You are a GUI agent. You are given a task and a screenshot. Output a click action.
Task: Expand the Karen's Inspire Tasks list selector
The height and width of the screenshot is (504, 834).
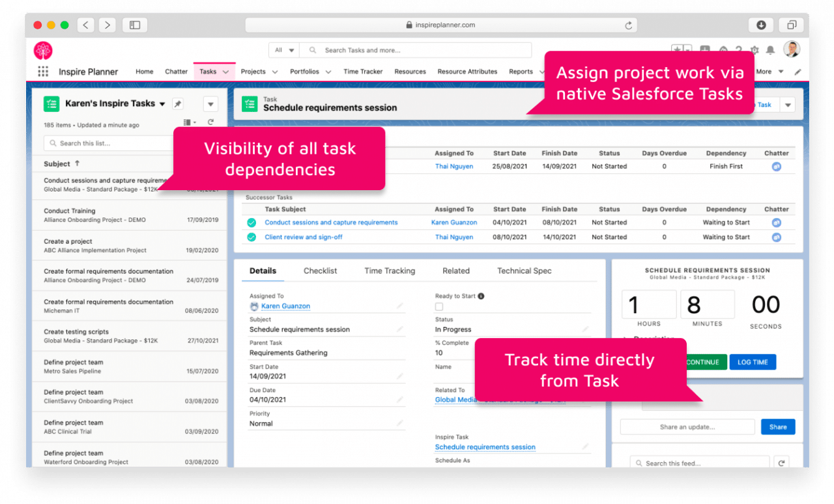pos(162,104)
